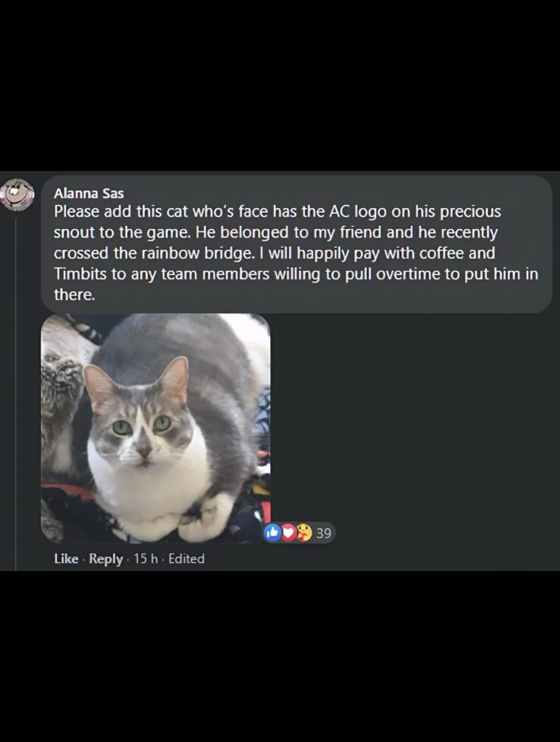Click the red heart reaction icon

[x=288, y=533]
